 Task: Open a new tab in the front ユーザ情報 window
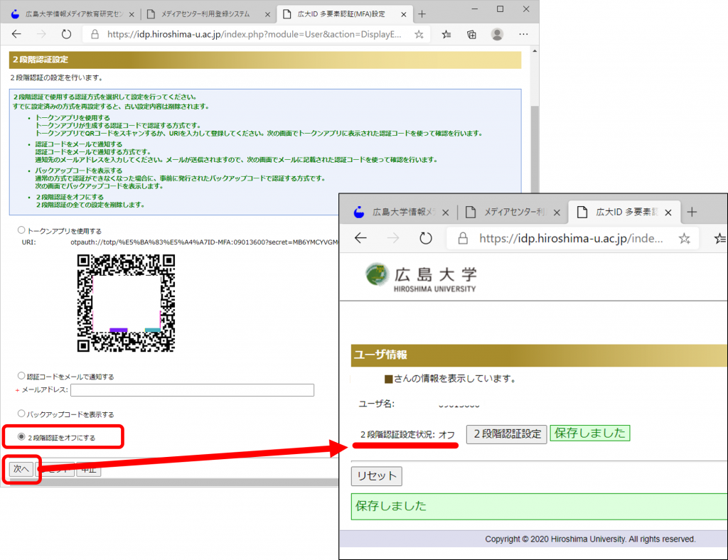tap(692, 212)
